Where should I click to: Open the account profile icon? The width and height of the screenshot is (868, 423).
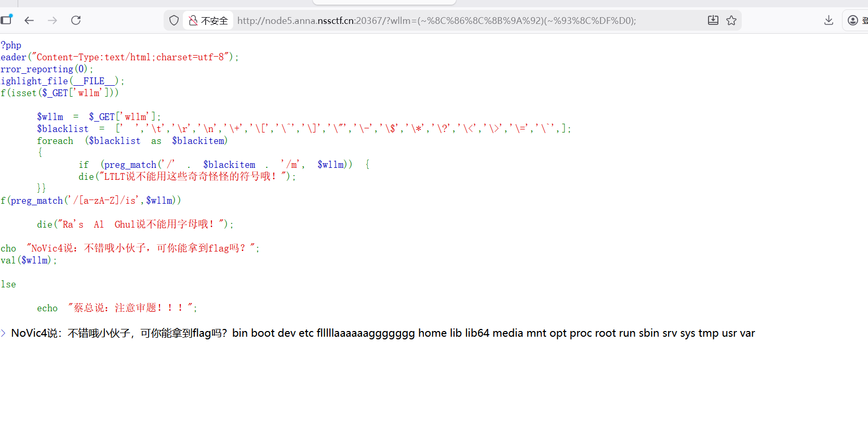point(852,20)
